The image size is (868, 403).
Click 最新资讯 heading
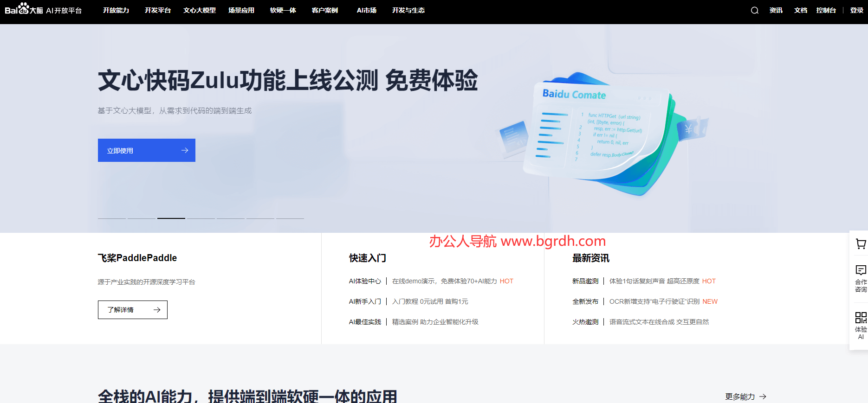[591, 258]
